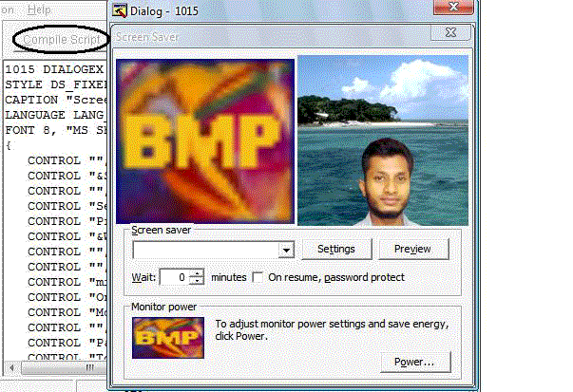Click the 'Wait:' label
The width and height of the screenshot is (573, 392).
click(x=143, y=277)
